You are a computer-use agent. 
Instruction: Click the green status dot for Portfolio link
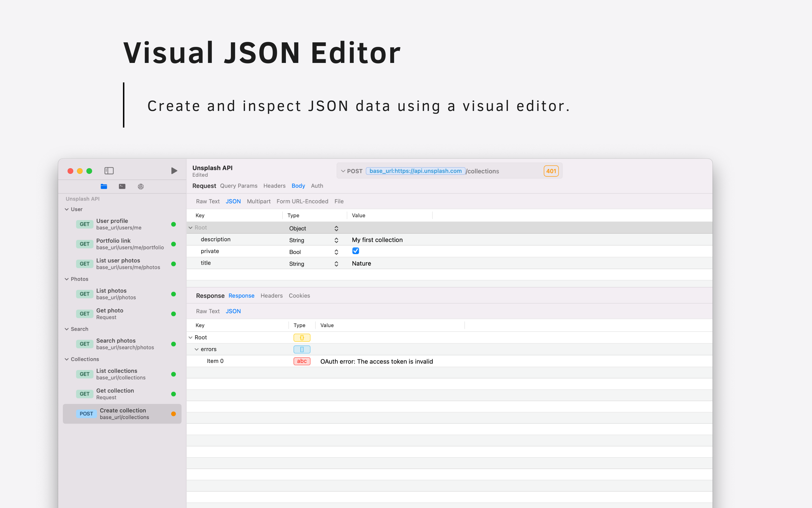click(x=173, y=244)
